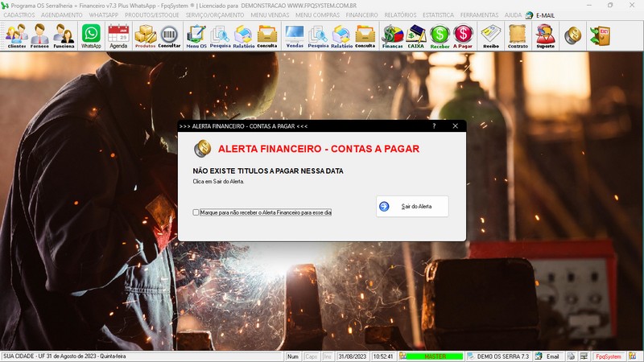644x362 pixels.
Task: Check 'Marque para não receber o Alerta' box
Action: pos(196,212)
